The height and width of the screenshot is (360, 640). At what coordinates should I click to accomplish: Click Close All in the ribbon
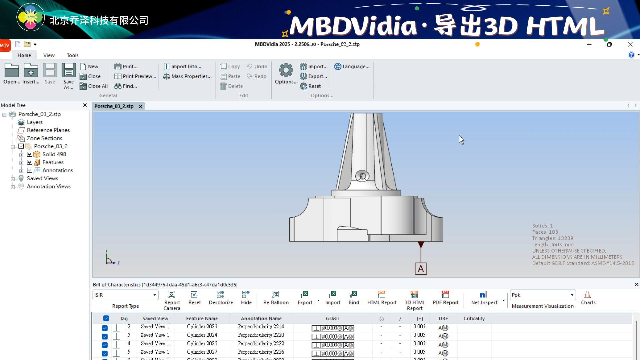click(x=94, y=86)
